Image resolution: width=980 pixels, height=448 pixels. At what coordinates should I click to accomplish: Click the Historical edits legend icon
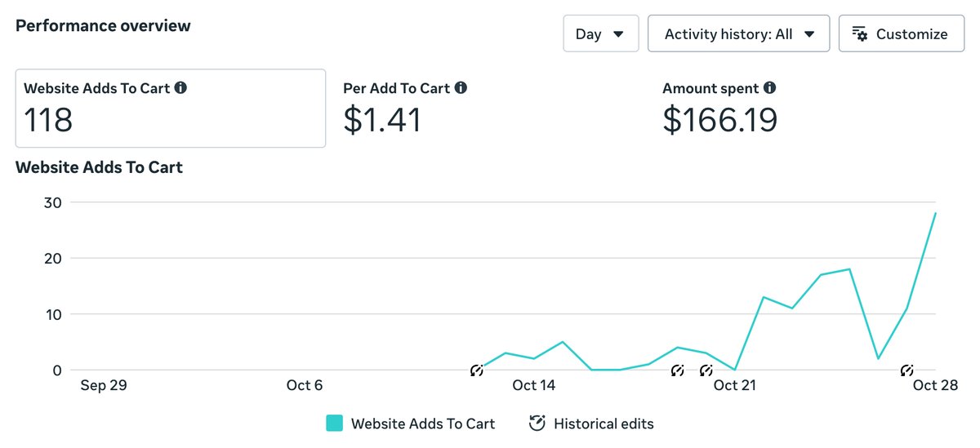[x=537, y=423]
